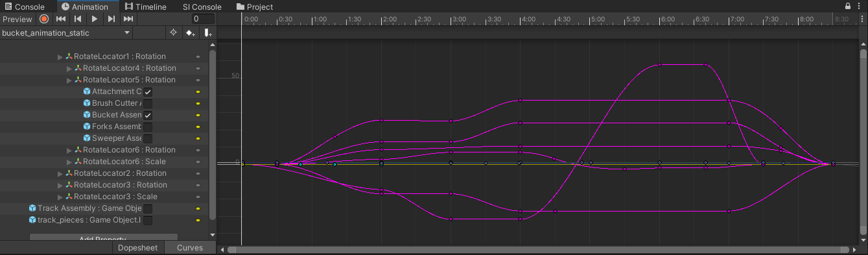
Task: Click the panel lock icon
Action: (x=848, y=6)
